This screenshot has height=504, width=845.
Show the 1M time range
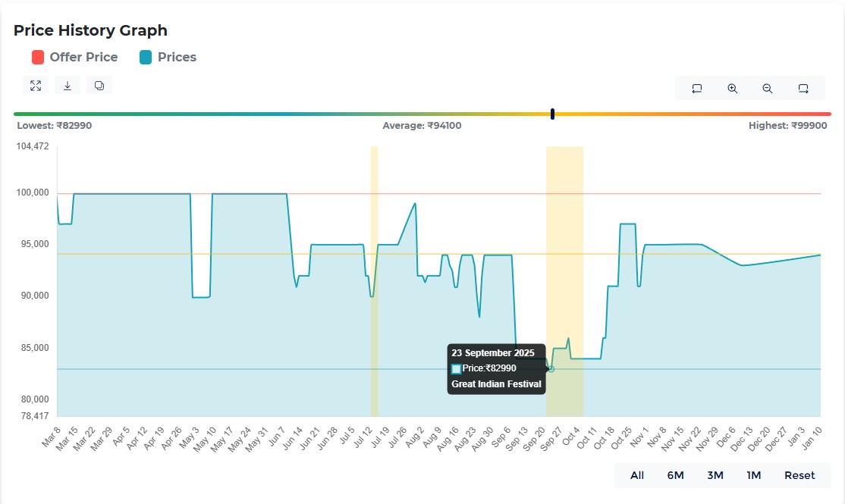(x=753, y=475)
